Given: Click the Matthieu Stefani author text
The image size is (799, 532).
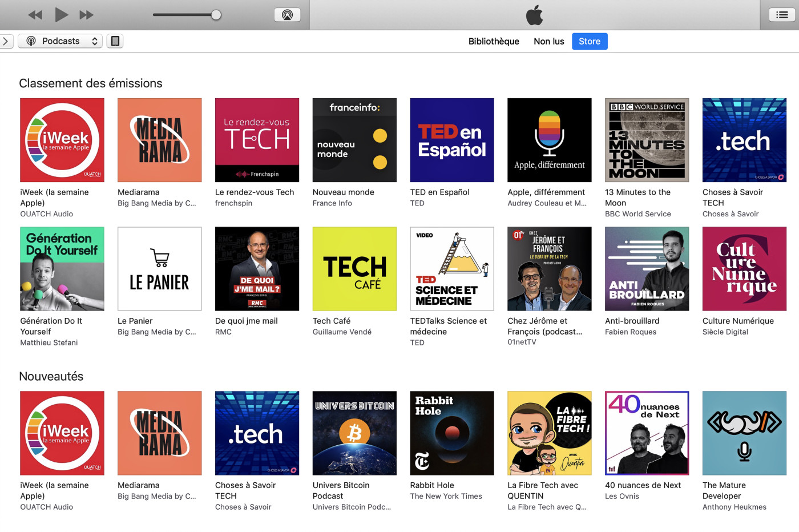Looking at the screenshot, I should point(49,342).
